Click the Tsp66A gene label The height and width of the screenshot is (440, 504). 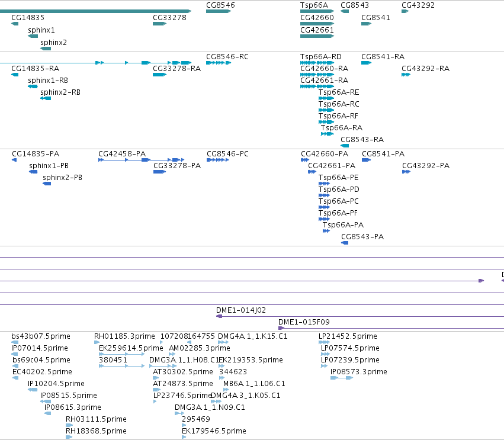314,5
